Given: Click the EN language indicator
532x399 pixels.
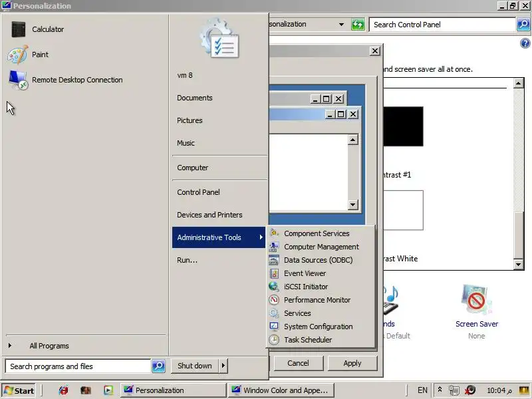Looking at the screenshot, I should [x=422, y=390].
